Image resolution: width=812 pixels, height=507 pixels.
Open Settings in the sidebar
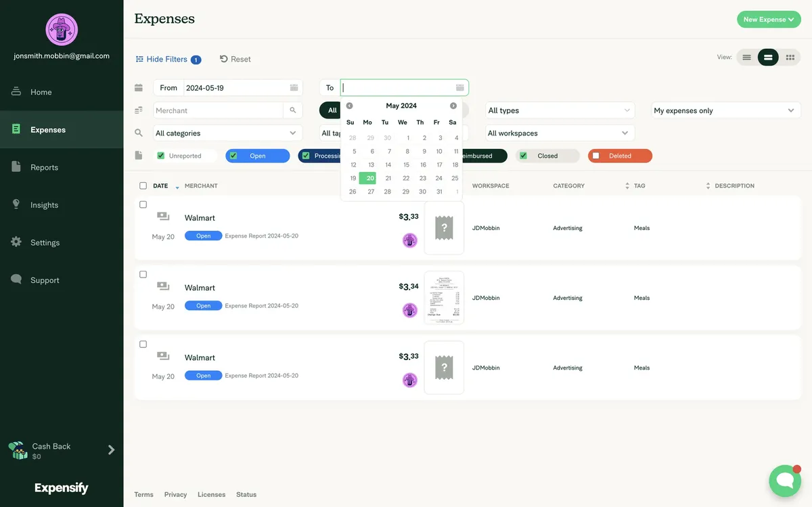(62, 242)
